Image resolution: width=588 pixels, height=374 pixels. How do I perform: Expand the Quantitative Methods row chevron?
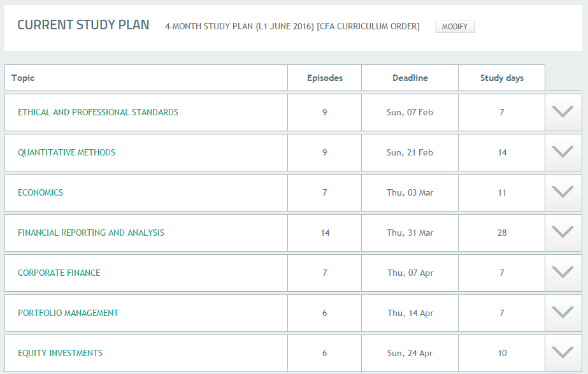pos(563,152)
